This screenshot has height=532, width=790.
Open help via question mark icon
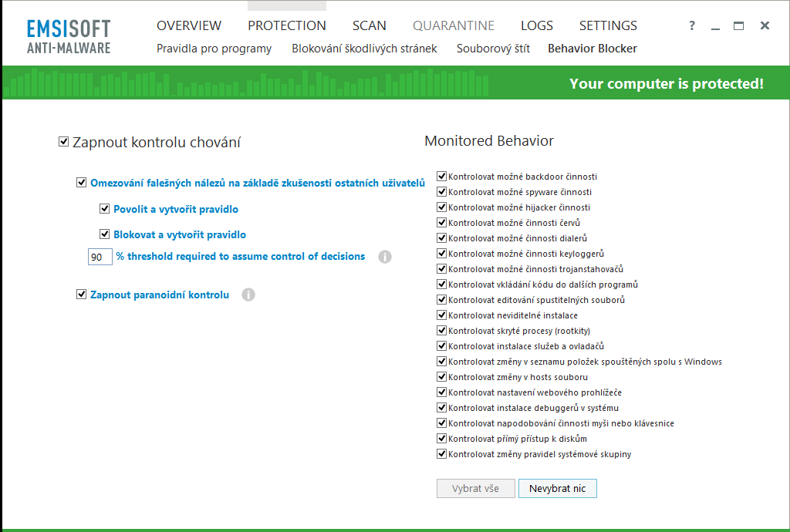point(692,25)
